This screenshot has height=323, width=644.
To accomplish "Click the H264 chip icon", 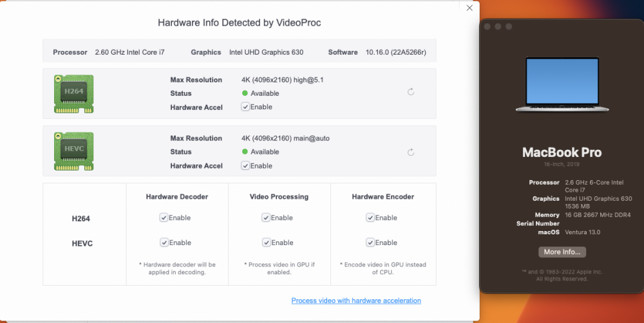I will [x=74, y=93].
